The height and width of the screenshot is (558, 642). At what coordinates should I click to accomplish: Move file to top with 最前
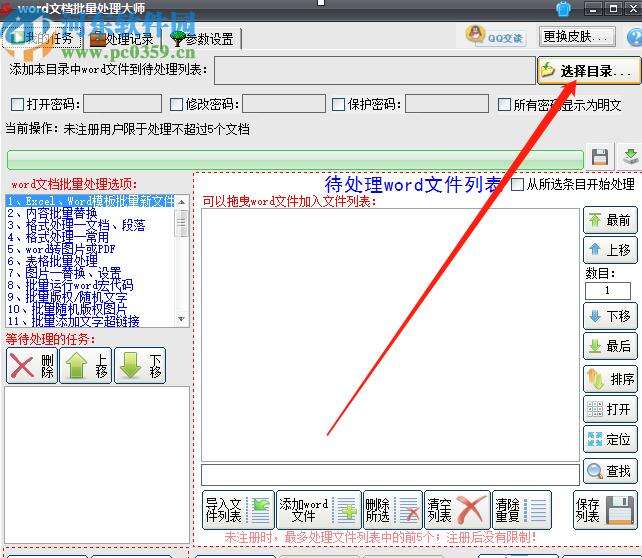coord(610,220)
